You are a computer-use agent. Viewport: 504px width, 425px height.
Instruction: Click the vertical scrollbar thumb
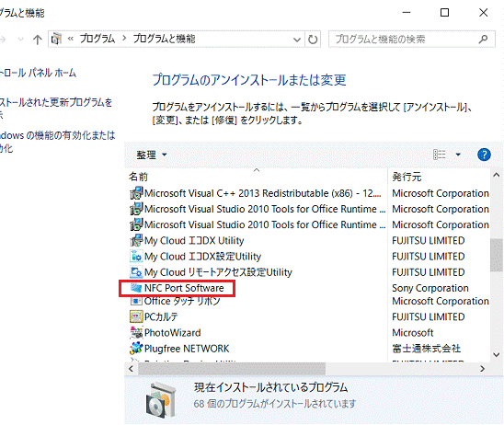click(x=497, y=255)
